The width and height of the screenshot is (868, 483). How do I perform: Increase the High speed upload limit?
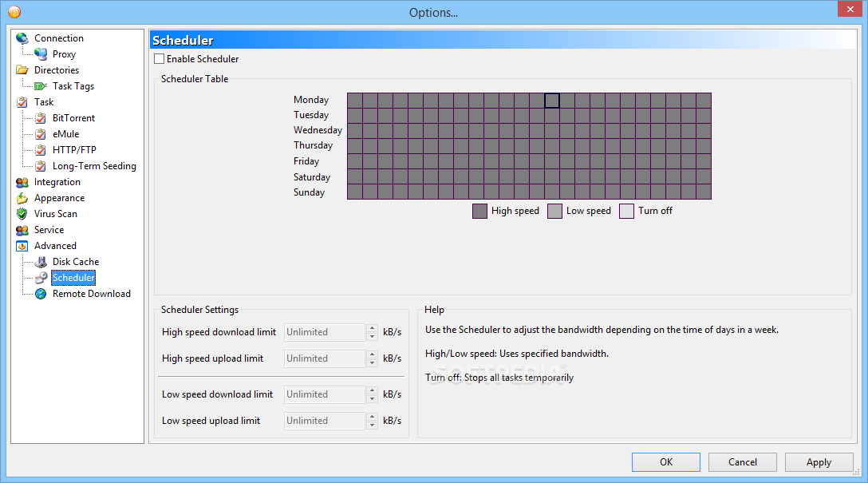(x=372, y=355)
